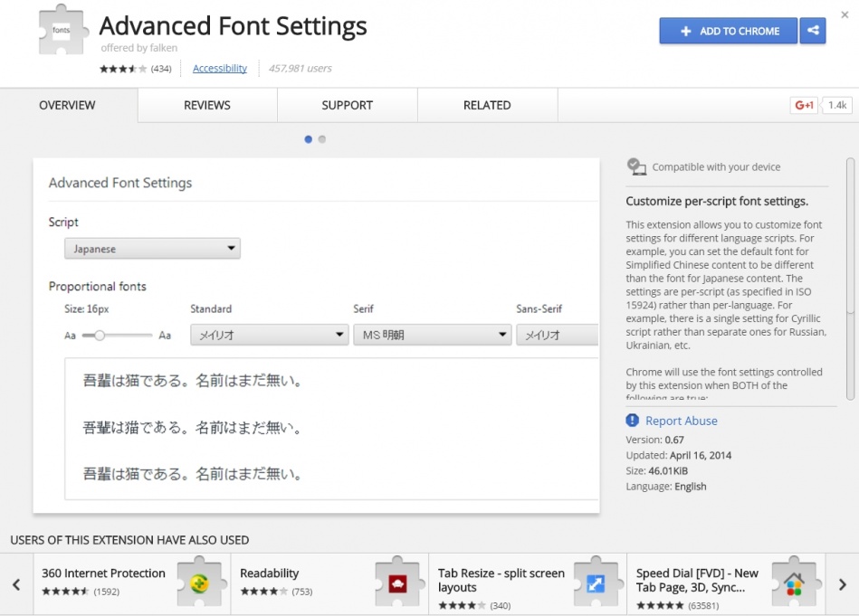The height and width of the screenshot is (616, 859).
Task: Click the Google +1 button
Action: pos(804,105)
